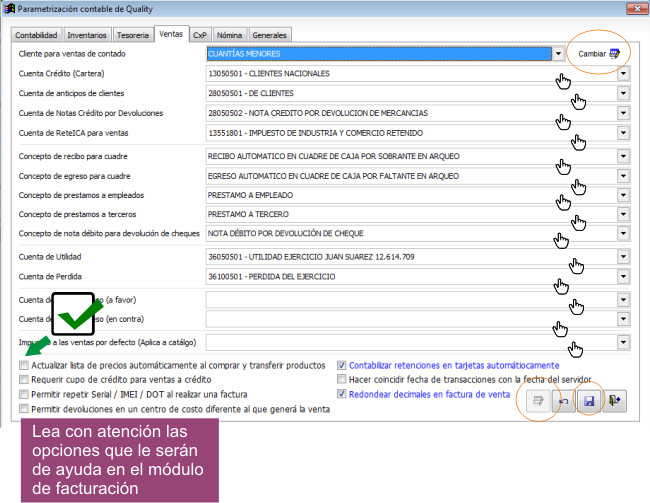Enable Actualizar lista de precios automáticamente checkbox
Image resolution: width=650 pixels, height=503 pixels.
click(x=24, y=365)
